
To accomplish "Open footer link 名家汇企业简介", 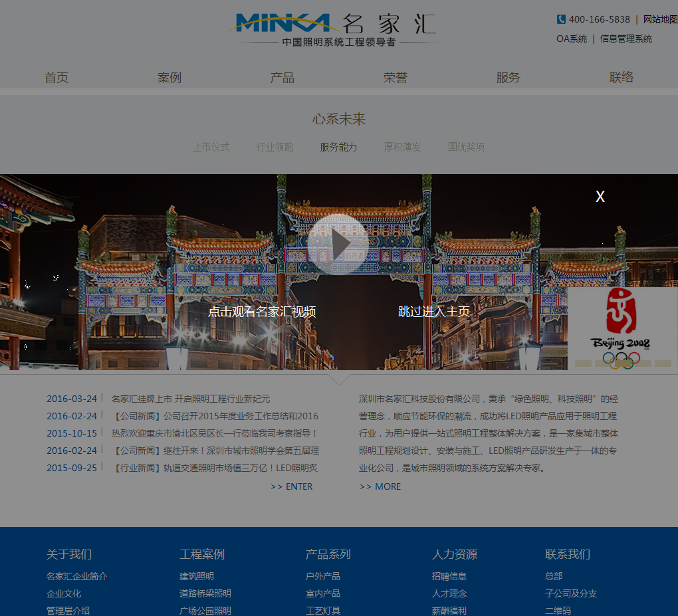I will coord(76,577).
